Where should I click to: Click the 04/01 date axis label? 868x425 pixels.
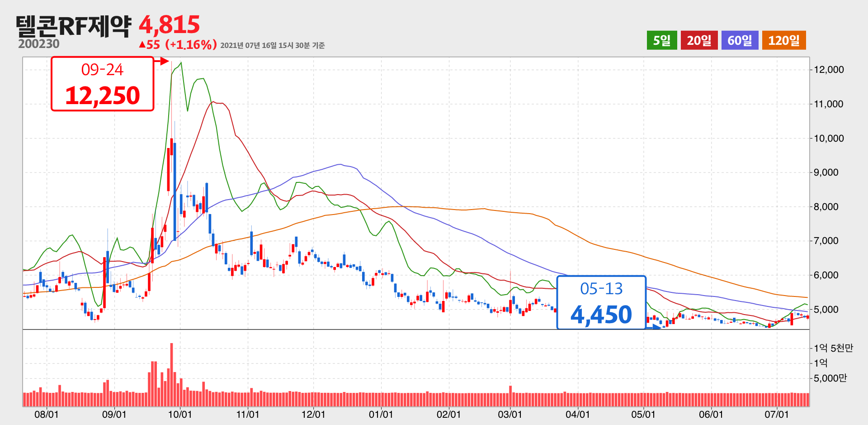[x=578, y=415]
